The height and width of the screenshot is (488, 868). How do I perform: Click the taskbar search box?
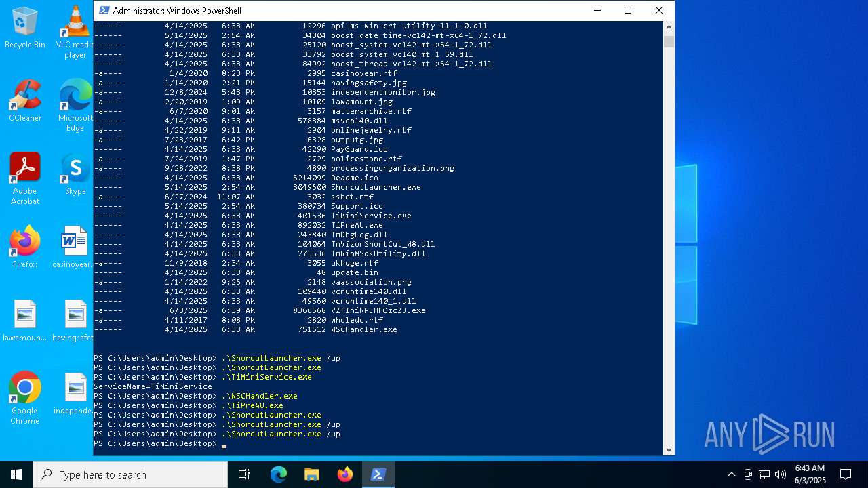(130, 474)
